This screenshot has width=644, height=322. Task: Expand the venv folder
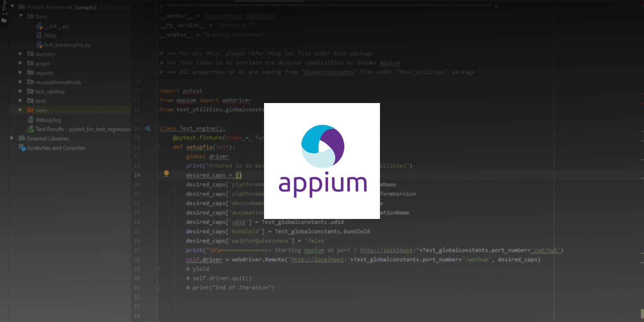coord(21,110)
